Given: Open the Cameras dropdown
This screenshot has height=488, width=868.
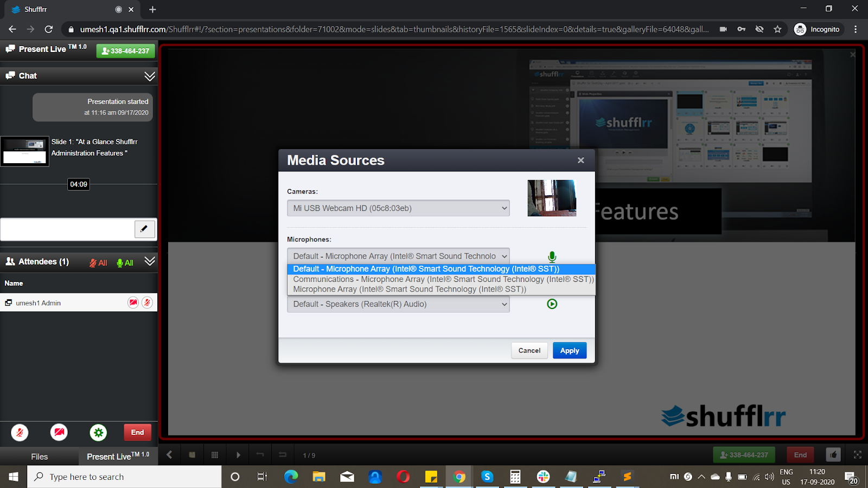Looking at the screenshot, I should (x=398, y=208).
